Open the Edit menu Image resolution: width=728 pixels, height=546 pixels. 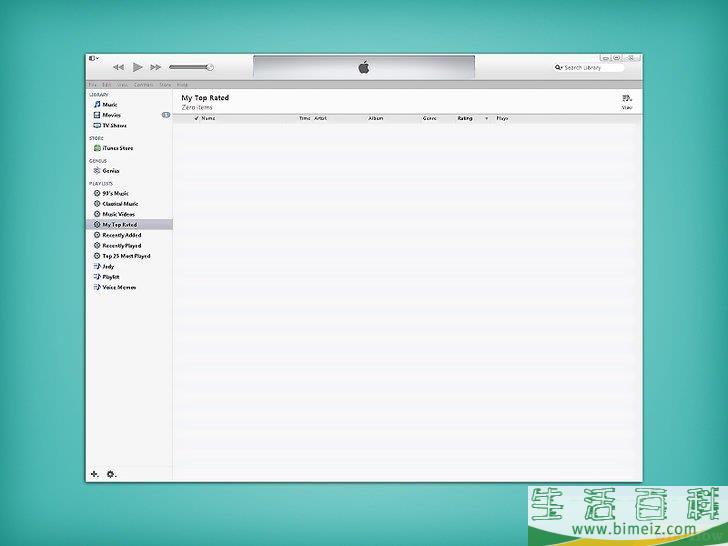click(107, 85)
